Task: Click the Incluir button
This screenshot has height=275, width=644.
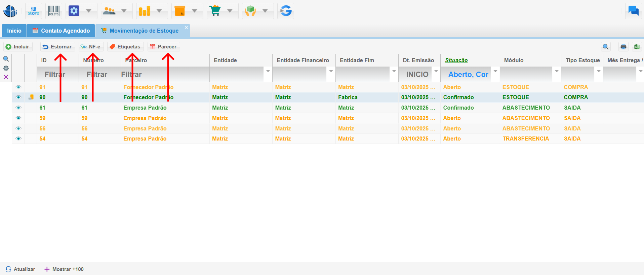Action: (18, 47)
